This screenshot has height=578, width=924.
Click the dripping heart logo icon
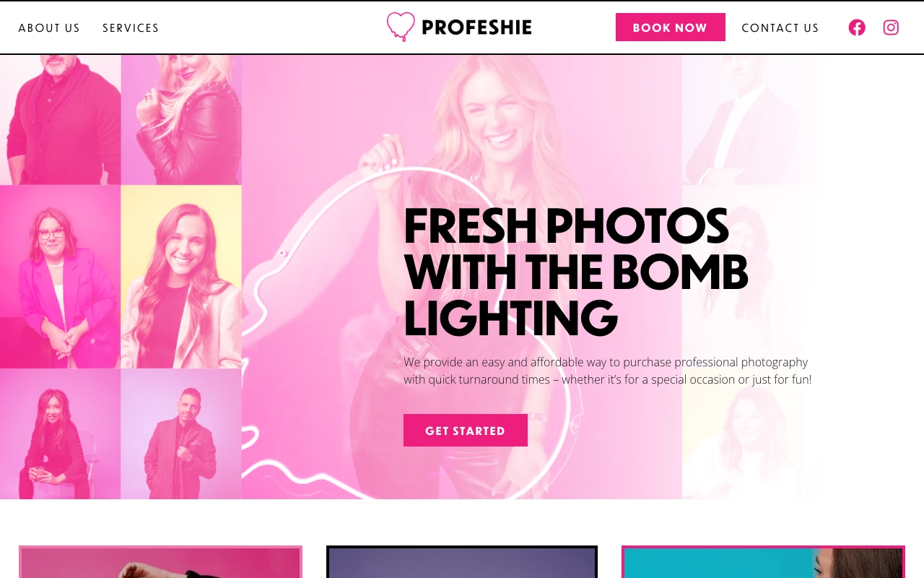click(x=401, y=27)
